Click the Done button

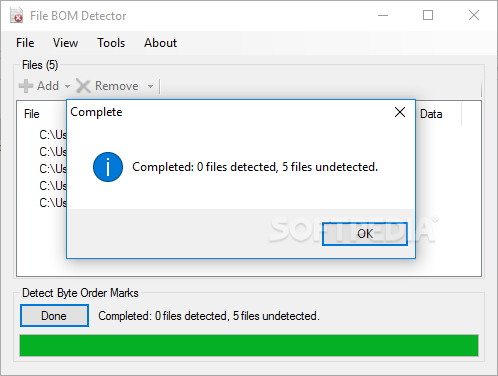click(54, 315)
